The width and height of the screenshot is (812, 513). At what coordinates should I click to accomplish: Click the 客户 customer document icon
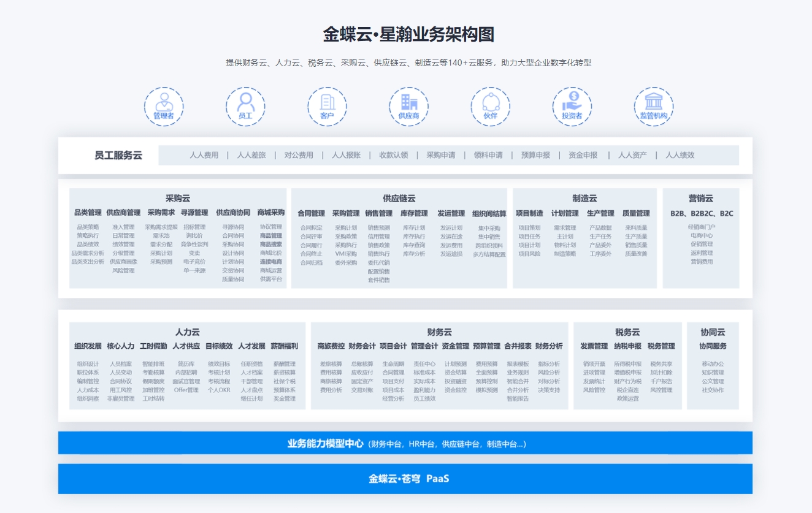pyautogui.click(x=327, y=107)
